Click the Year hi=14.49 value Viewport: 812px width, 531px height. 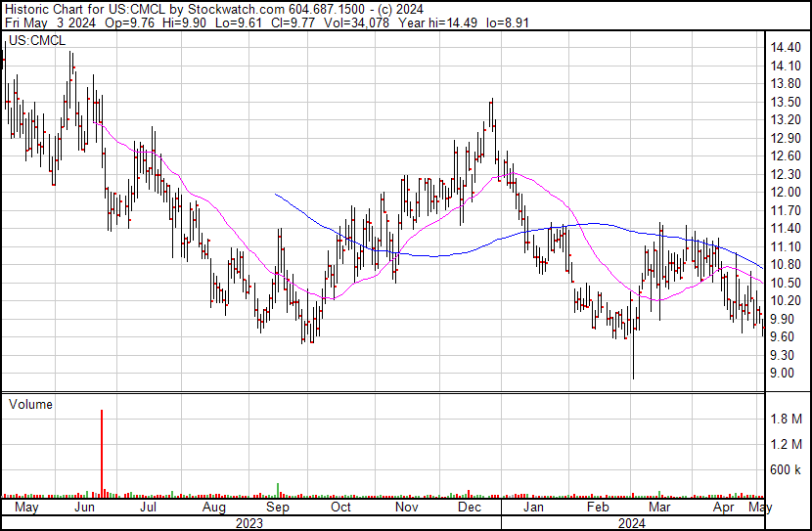coord(438,22)
